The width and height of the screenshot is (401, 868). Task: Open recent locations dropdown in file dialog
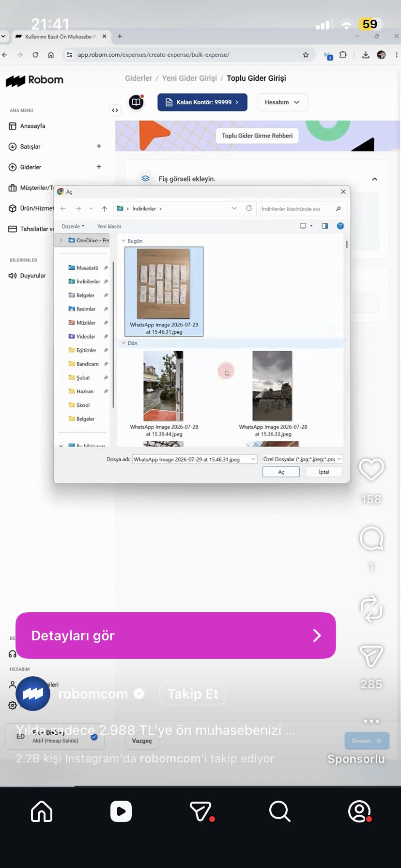[x=91, y=209]
